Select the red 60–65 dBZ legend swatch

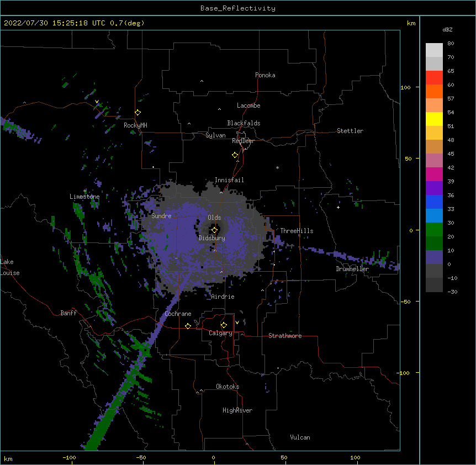tap(434, 78)
